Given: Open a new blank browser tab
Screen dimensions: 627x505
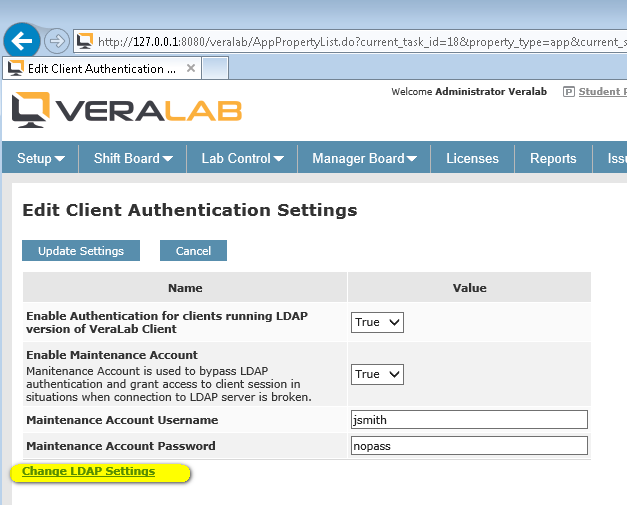Looking at the screenshot, I should [x=215, y=68].
